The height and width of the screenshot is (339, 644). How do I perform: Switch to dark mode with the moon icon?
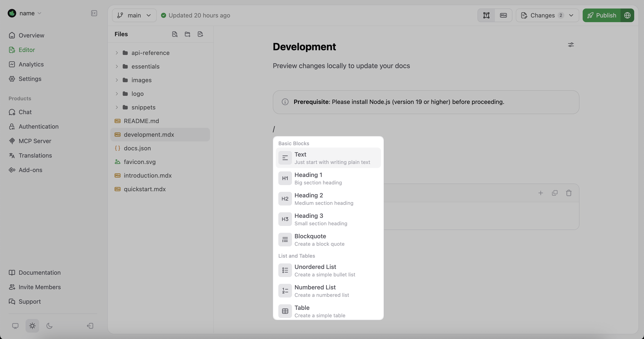49,326
